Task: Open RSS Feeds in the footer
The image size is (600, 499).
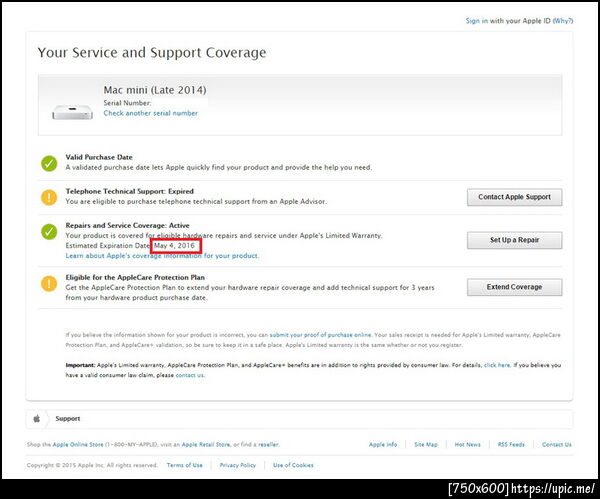Action: [x=511, y=445]
